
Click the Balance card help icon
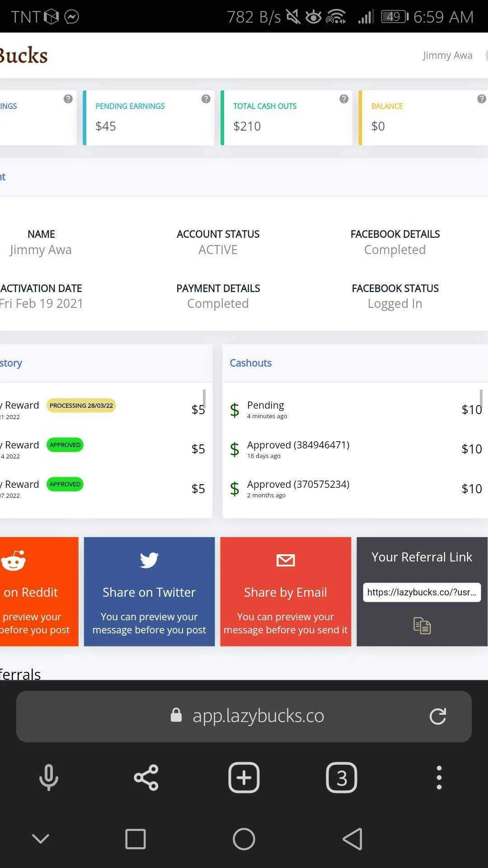482,99
